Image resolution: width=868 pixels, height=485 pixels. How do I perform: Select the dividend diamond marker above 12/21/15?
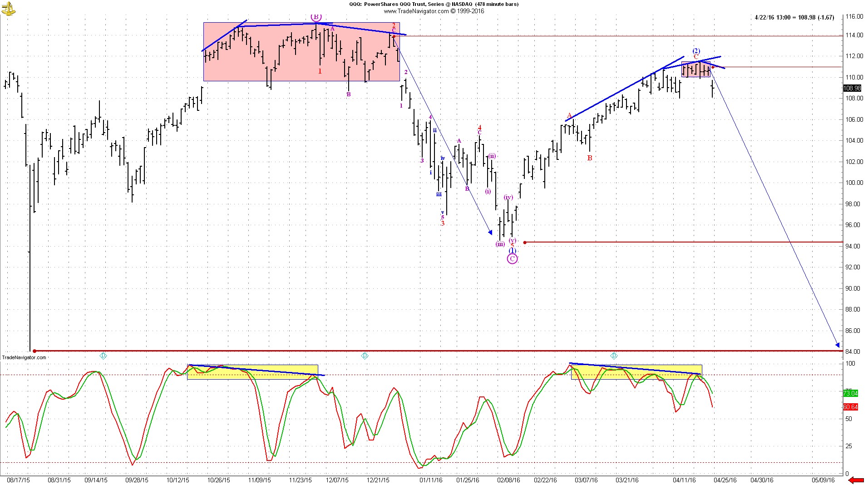[x=365, y=356]
